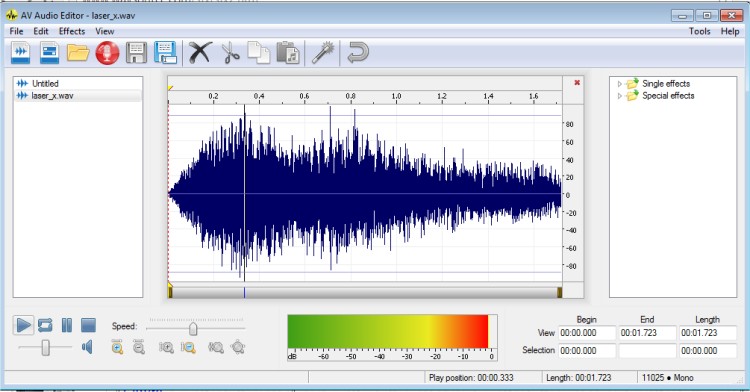The width and height of the screenshot is (750, 392).
Task: Mute audio with the speaker icon
Action: (x=87, y=347)
